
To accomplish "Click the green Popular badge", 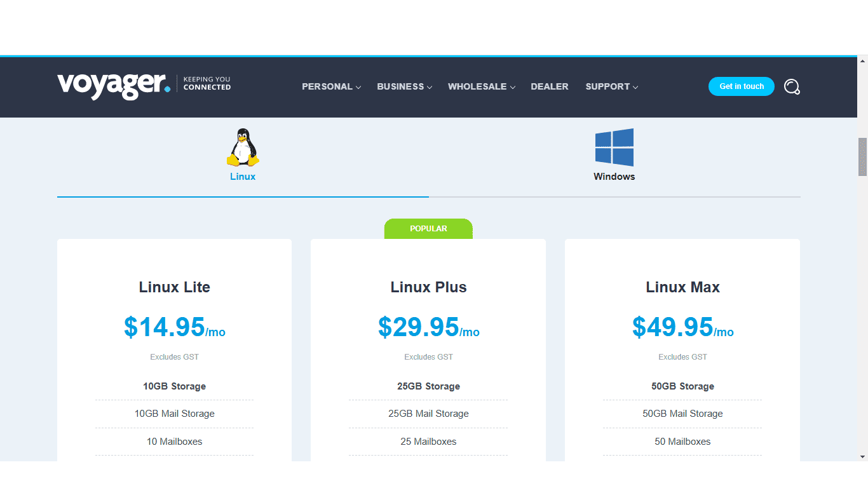I will (428, 229).
